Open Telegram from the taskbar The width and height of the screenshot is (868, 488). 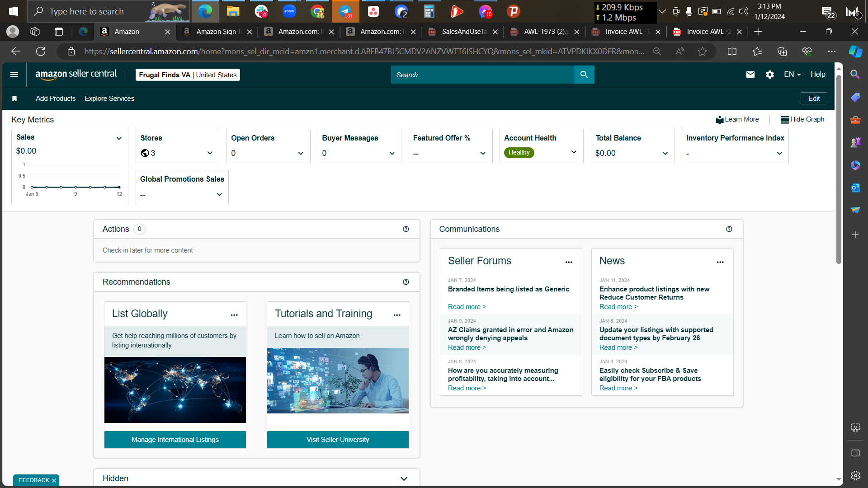point(345,11)
